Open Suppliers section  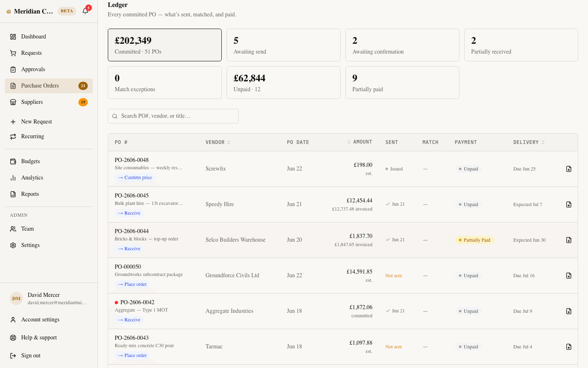point(49,102)
